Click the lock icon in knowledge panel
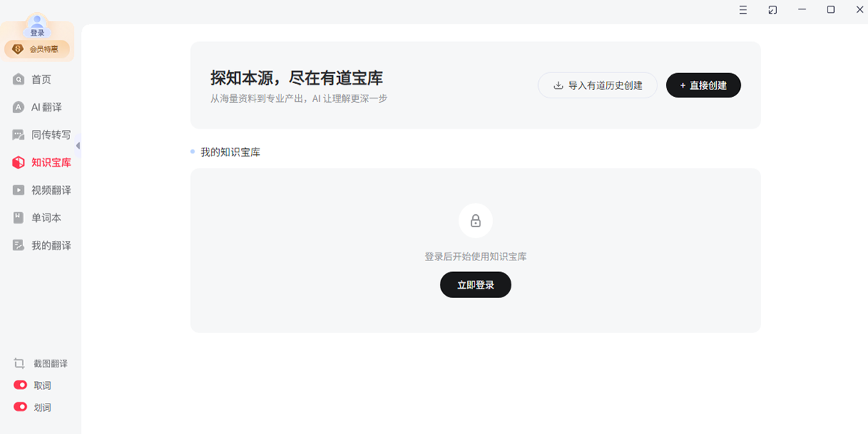Screen dimensions: 868x434 pyautogui.click(x=475, y=221)
